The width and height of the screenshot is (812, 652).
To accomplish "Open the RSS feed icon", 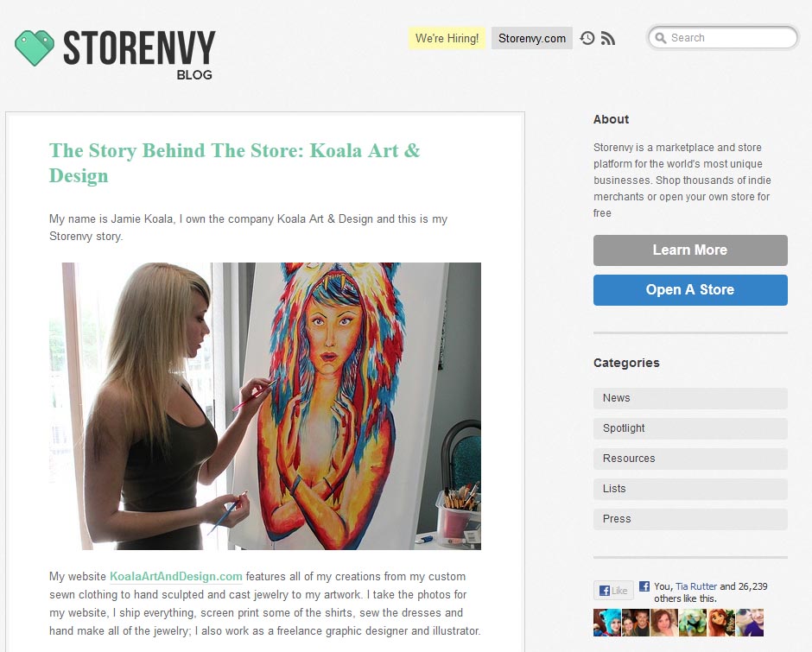I will tap(608, 38).
